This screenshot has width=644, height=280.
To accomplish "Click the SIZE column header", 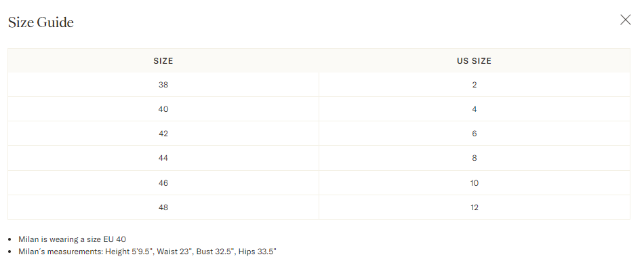I will point(163,61).
